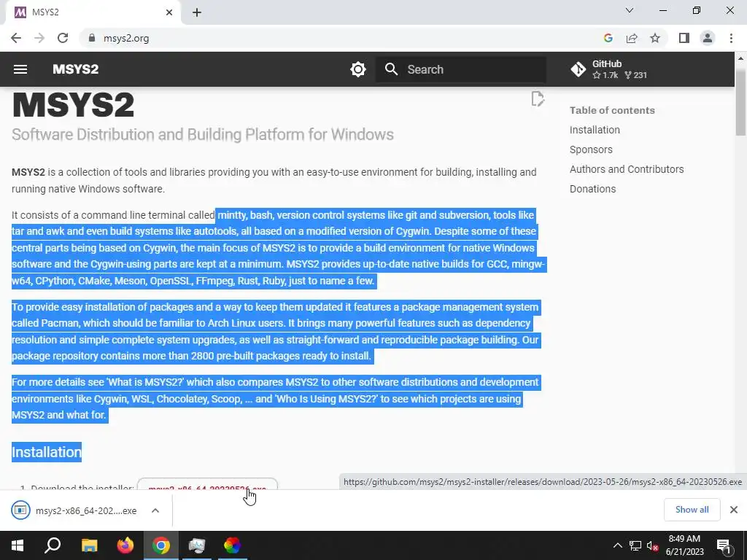Open the tab search dropdown chevron
The width and height of the screenshot is (747, 560).
click(x=630, y=10)
